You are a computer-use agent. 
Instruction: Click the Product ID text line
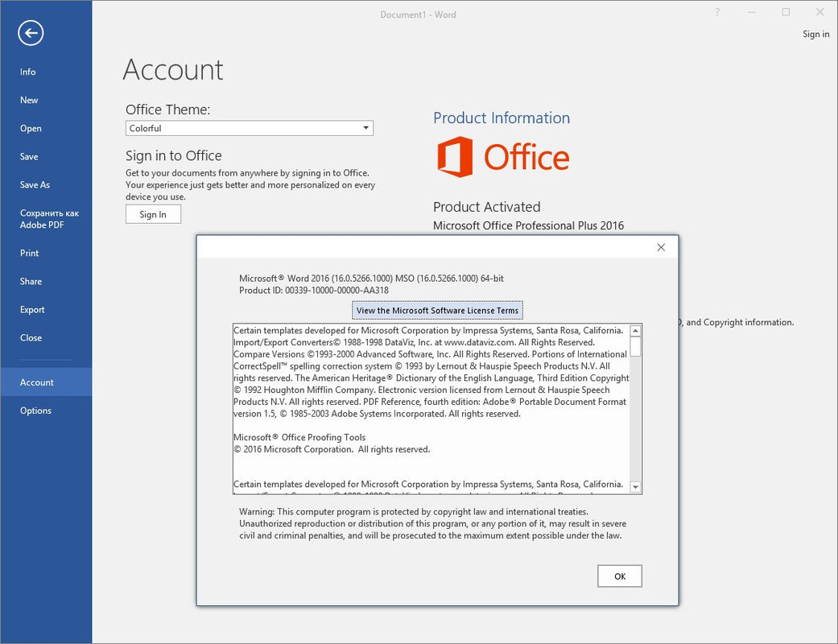[314, 290]
